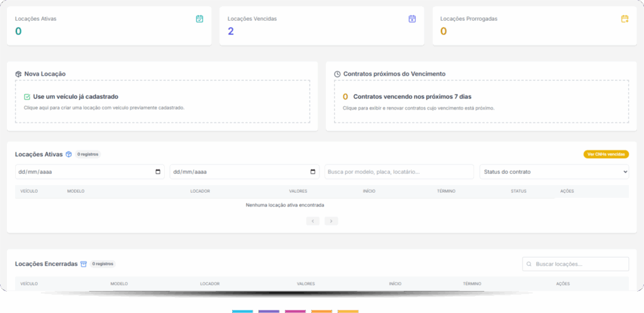Open the first date field's calendar picker

pyautogui.click(x=157, y=172)
